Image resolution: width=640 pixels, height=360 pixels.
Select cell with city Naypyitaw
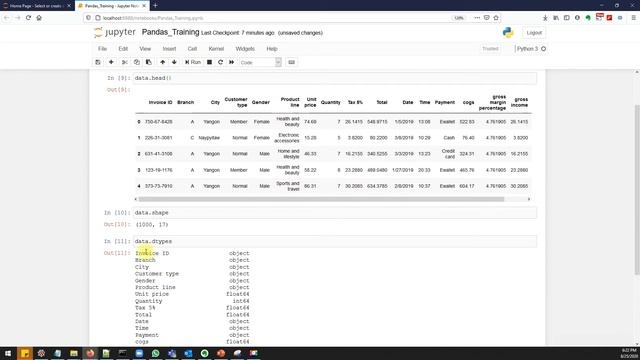209,138
